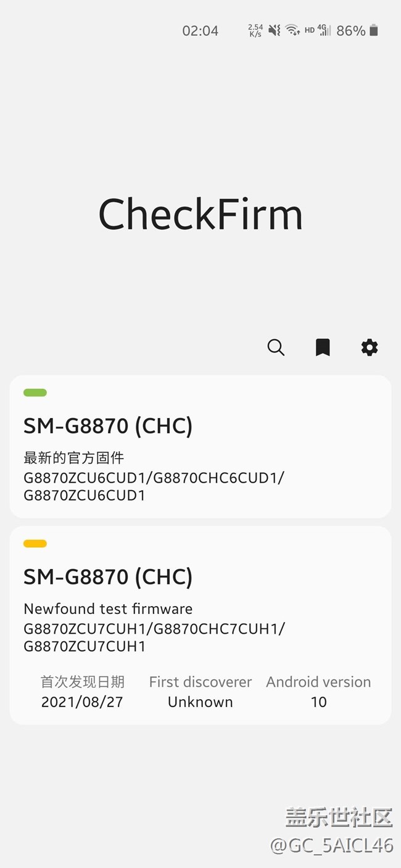401x868 pixels.
Task: Open the latest official firmware card
Action: point(200,446)
